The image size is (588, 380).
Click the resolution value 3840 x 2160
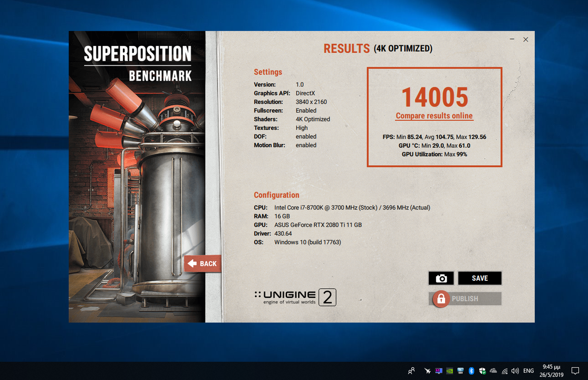pos(311,102)
